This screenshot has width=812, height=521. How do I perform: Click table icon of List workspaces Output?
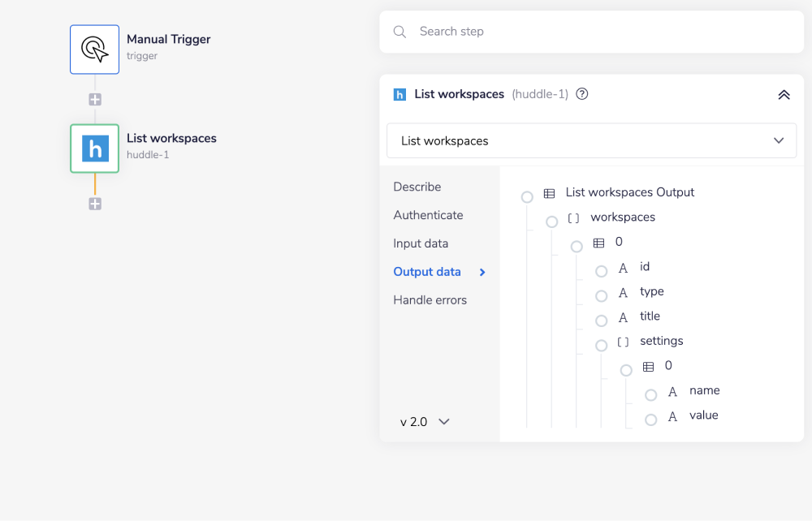(550, 193)
